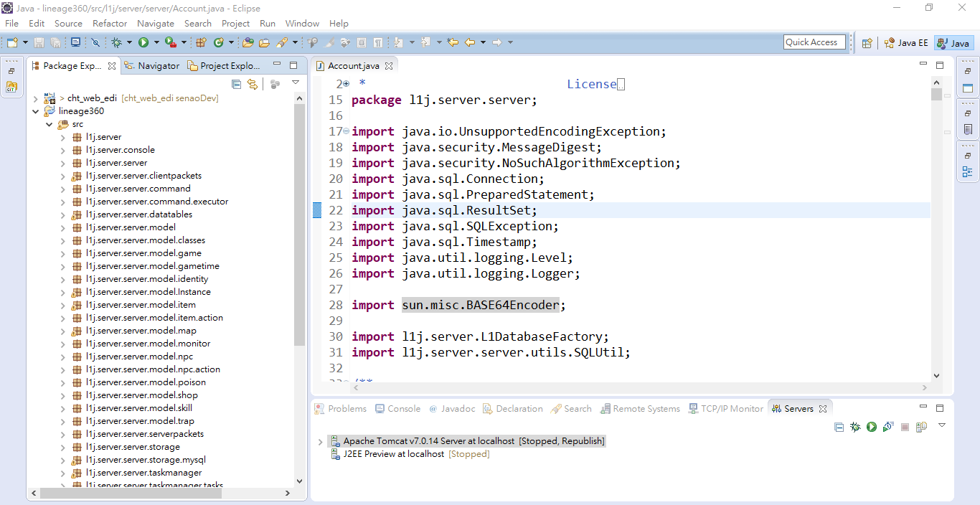Click the New file wizard icon
980x505 pixels.
(x=12, y=42)
